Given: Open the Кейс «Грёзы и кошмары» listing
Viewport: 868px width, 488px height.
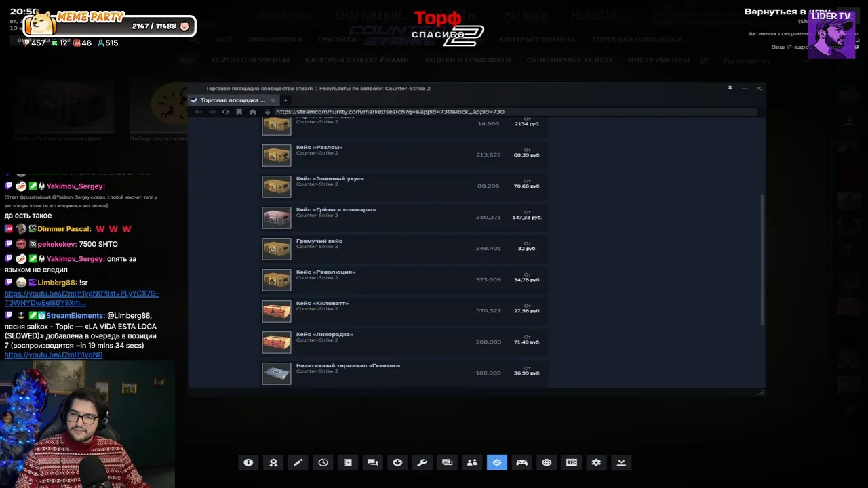Looking at the screenshot, I should click(404, 218).
